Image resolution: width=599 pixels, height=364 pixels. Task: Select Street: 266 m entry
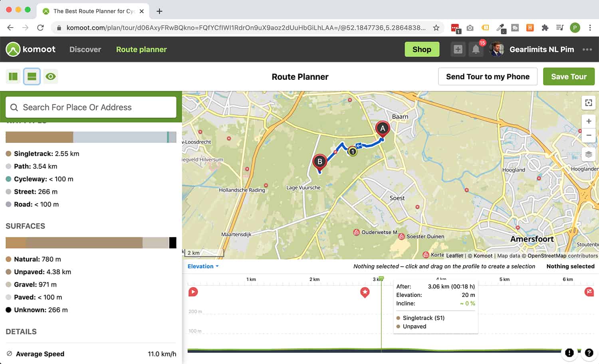32,192
